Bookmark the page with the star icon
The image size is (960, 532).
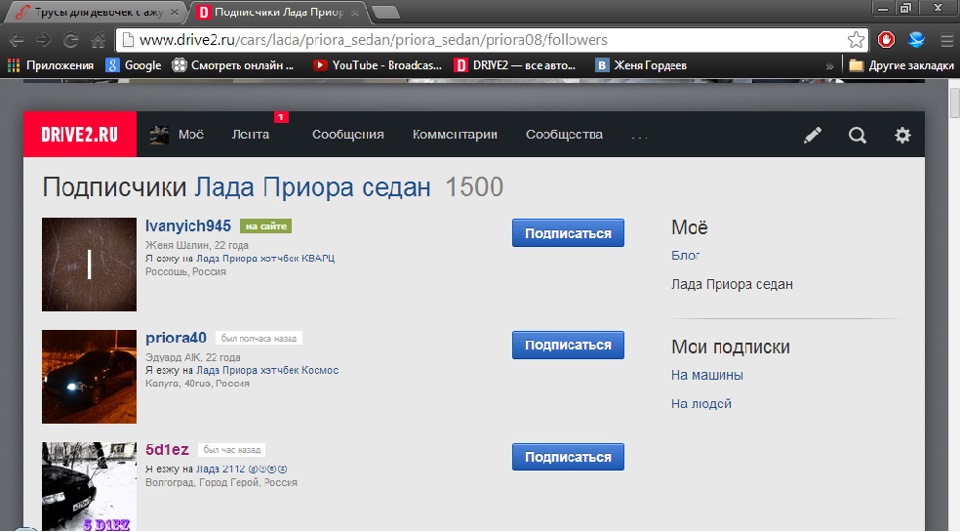(x=856, y=40)
